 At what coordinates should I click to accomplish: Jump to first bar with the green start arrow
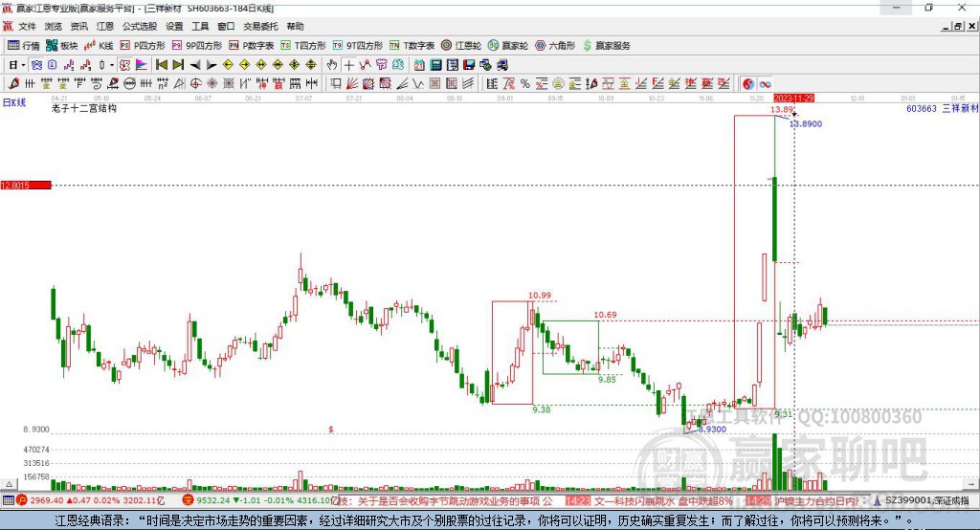pyautogui.click(x=161, y=65)
